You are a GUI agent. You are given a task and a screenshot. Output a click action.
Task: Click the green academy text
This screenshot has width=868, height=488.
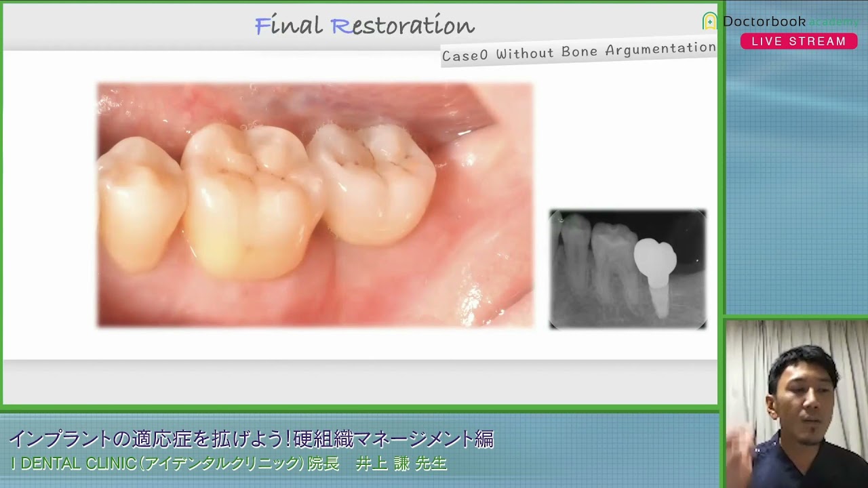[833, 22]
